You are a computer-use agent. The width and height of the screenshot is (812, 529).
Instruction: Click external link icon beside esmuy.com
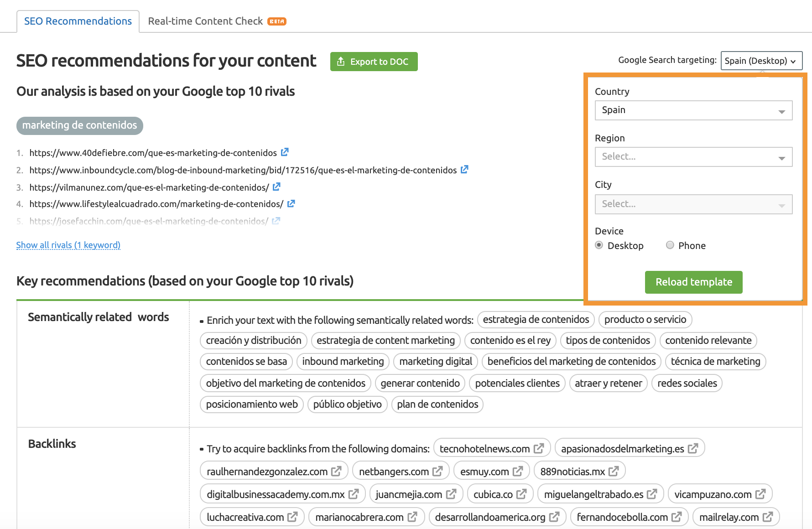tap(518, 472)
